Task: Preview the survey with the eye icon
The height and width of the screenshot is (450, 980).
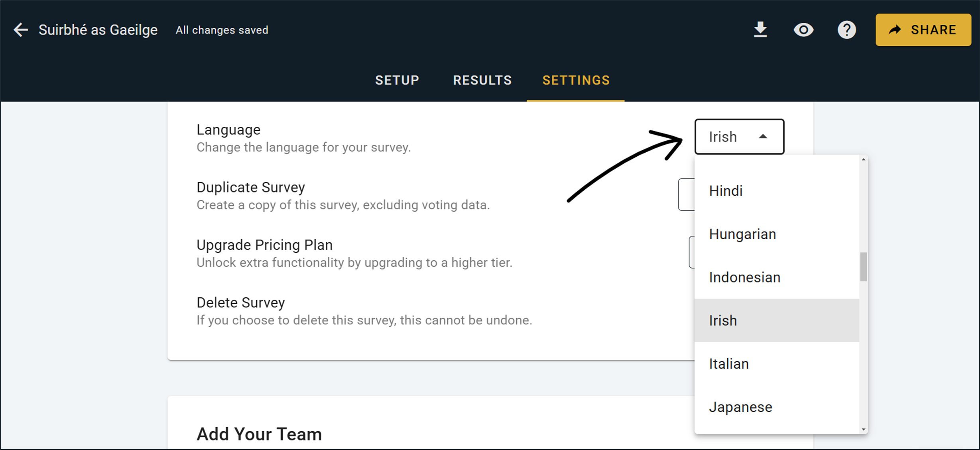Action: pos(803,30)
